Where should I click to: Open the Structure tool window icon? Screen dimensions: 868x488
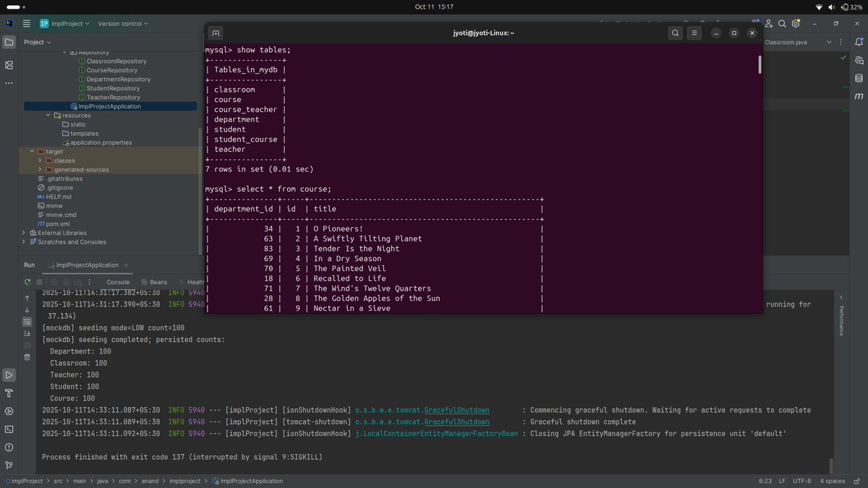click(9, 65)
